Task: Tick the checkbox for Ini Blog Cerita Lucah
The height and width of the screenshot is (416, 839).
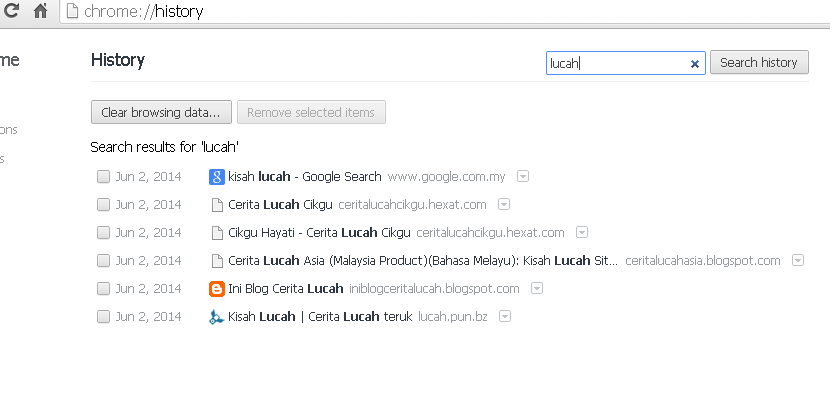Action: pyautogui.click(x=103, y=289)
